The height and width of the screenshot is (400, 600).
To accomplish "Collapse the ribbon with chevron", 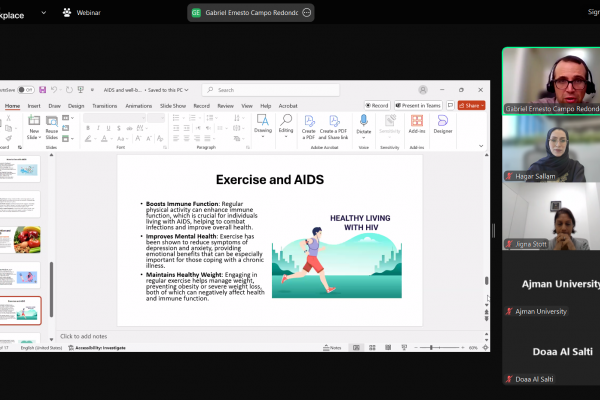I will pos(481,146).
